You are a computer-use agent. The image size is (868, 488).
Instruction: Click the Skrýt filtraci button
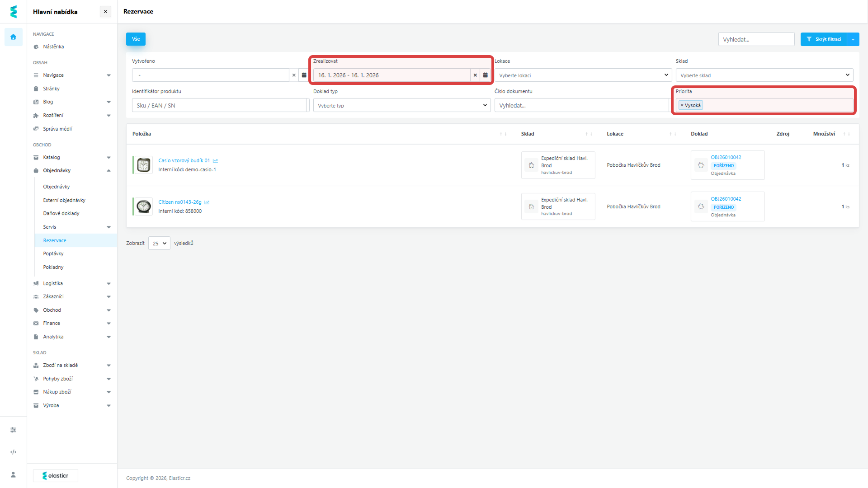pyautogui.click(x=823, y=39)
